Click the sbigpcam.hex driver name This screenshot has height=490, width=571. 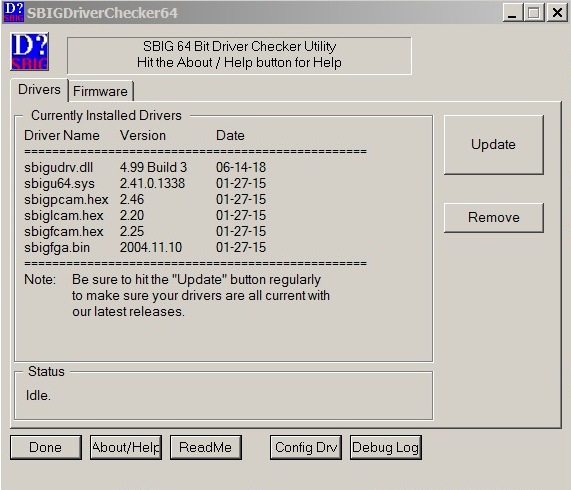[x=66, y=199]
